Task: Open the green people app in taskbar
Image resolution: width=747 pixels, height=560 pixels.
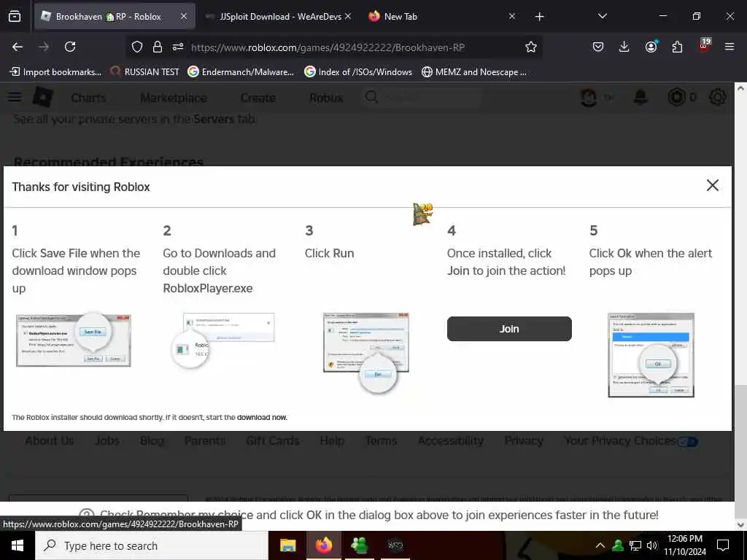Action: click(359, 545)
